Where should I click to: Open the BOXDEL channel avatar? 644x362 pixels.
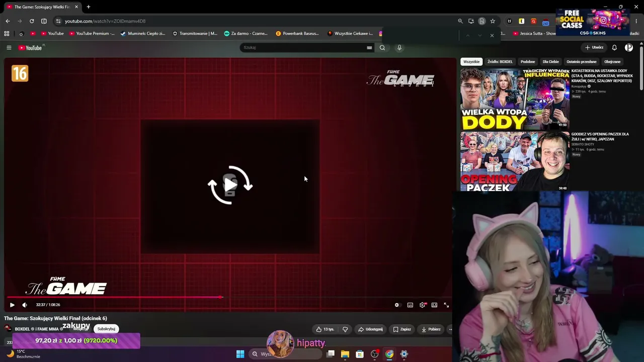[x=8, y=329]
